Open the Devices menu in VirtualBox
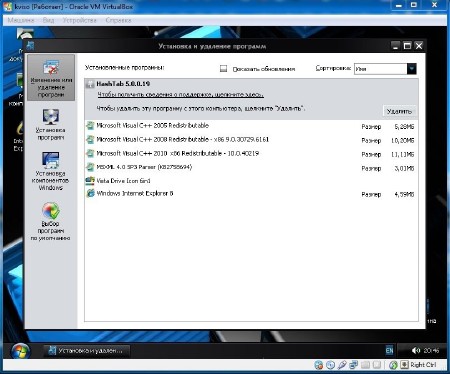Viewport: 450px width, 374px height. pos(79,20)
